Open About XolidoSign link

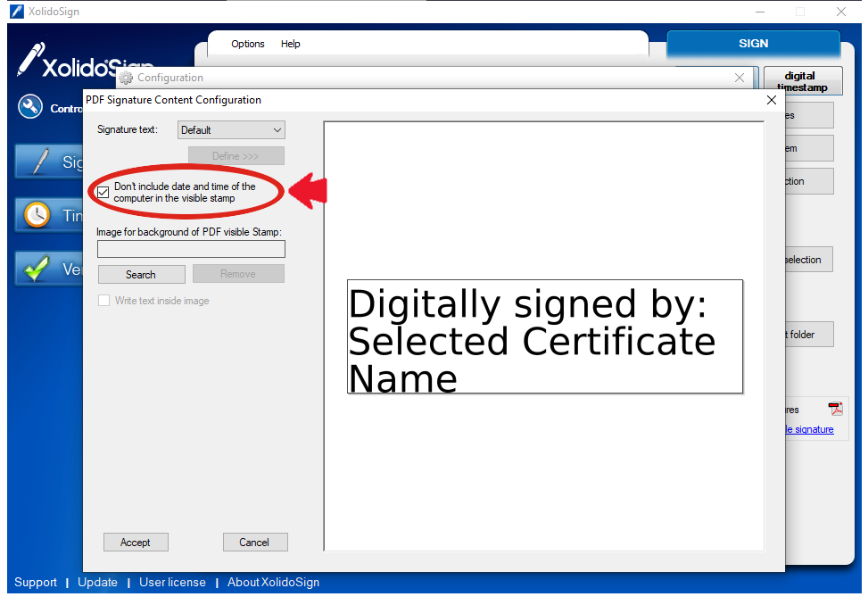(274, 583)
